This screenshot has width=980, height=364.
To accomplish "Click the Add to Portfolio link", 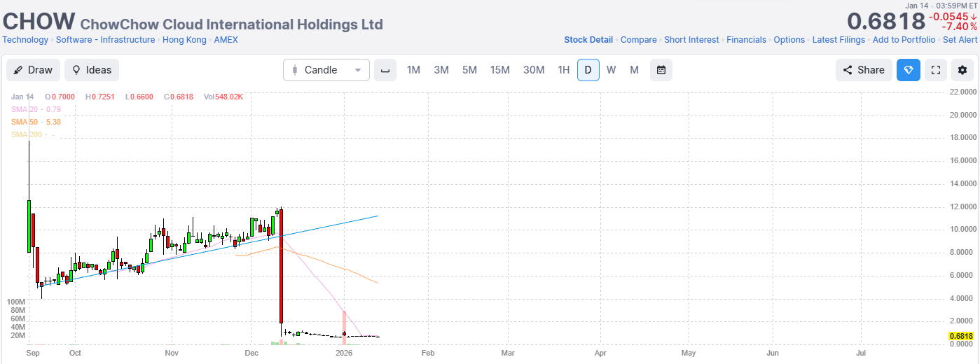I will [904, 40].
